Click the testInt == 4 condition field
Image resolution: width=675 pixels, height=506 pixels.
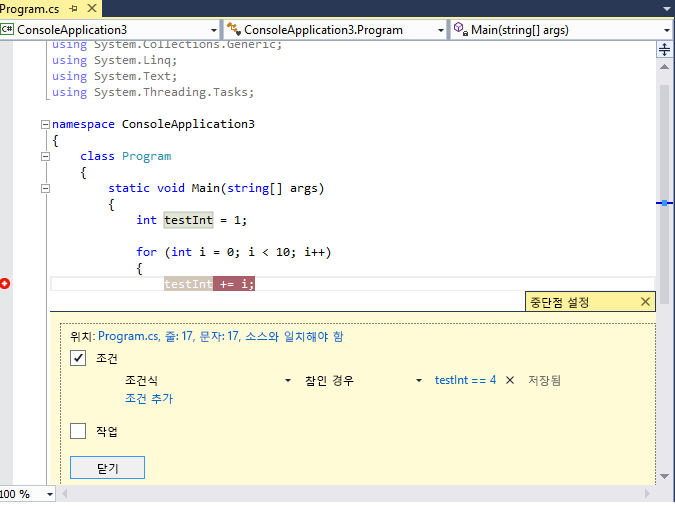465,381
